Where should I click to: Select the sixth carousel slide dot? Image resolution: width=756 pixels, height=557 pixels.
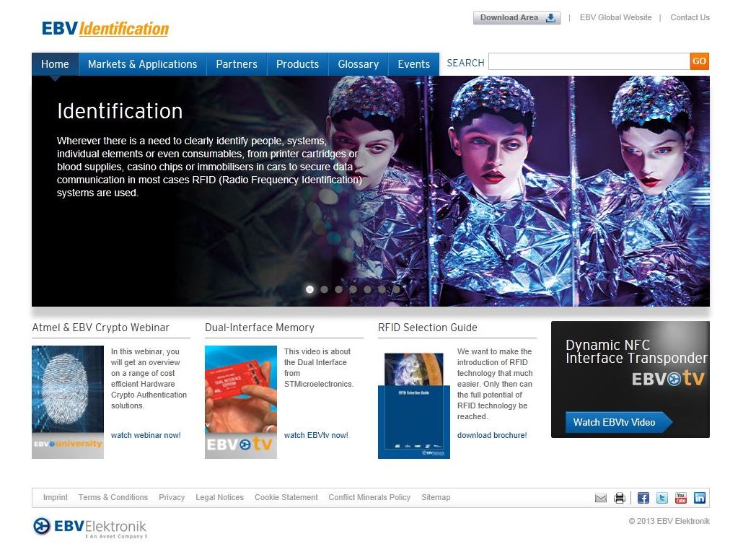pyautogui.click(x=382, y=289)
